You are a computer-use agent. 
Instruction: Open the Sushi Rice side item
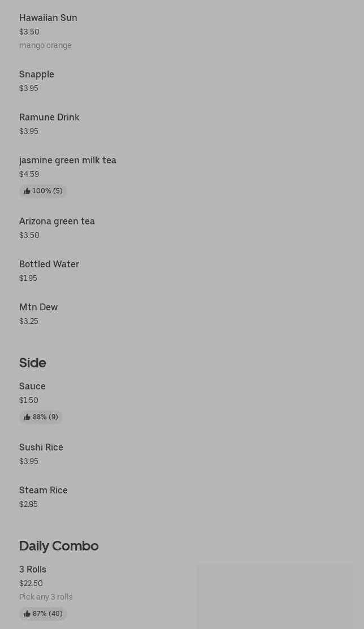coord(41,448)
